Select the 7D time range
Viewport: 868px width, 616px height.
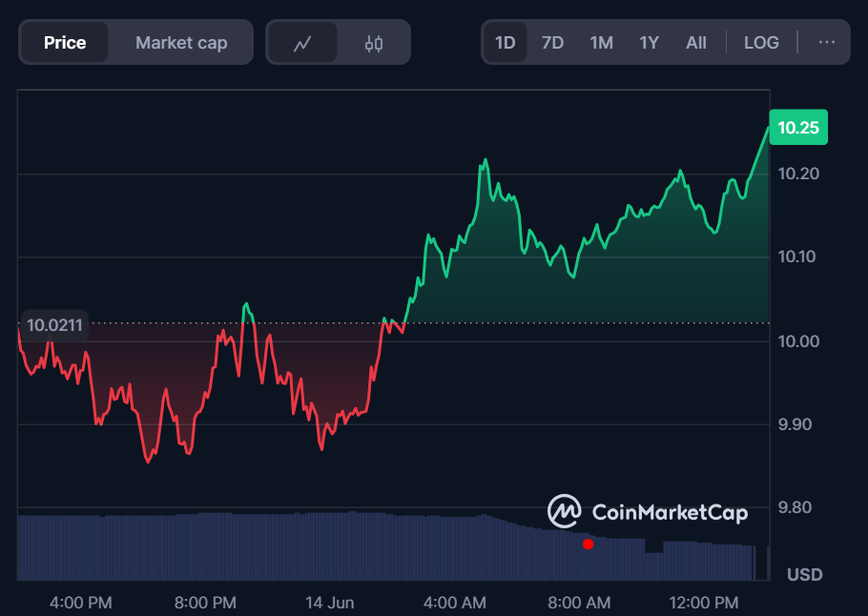(x=552, y=43)
